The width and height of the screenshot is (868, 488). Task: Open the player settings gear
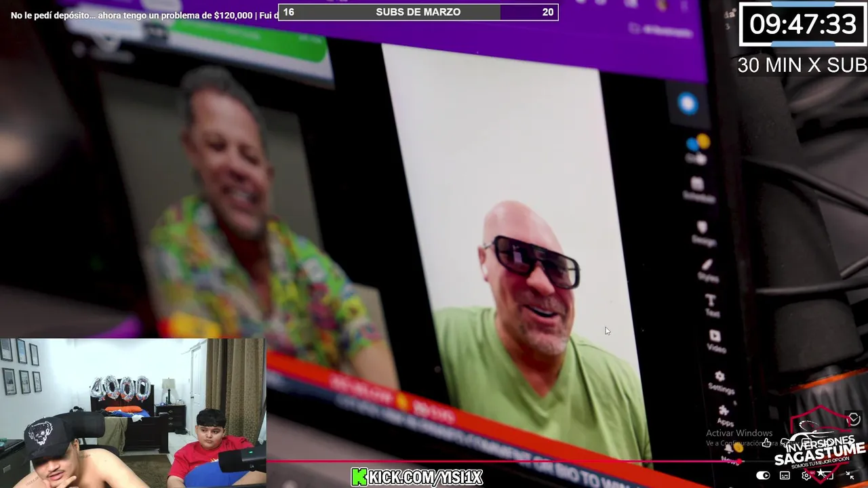806,475
